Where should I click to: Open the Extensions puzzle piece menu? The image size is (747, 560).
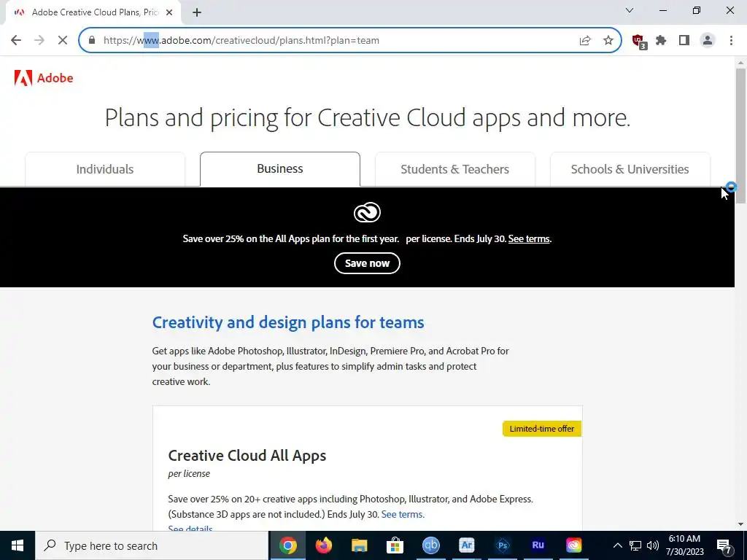click(661, 41)
